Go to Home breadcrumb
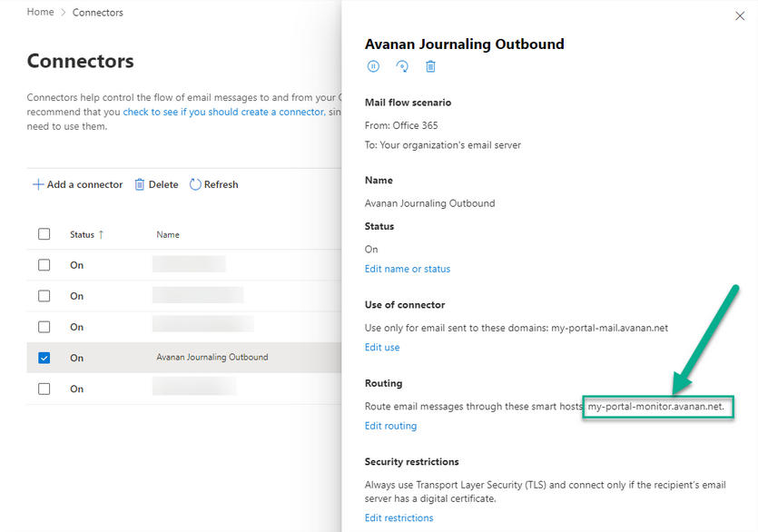Viewport: 758px width, 532px height. (40, 12)
